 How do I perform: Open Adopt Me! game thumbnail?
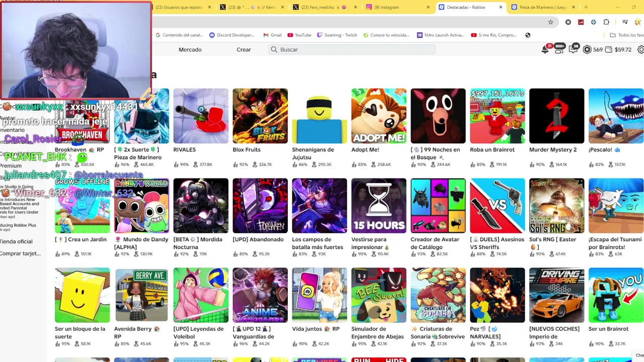[x=379, y=116]
